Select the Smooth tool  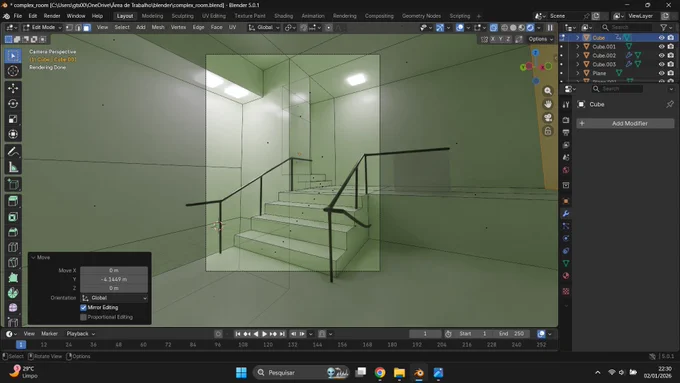pos(13,308)
